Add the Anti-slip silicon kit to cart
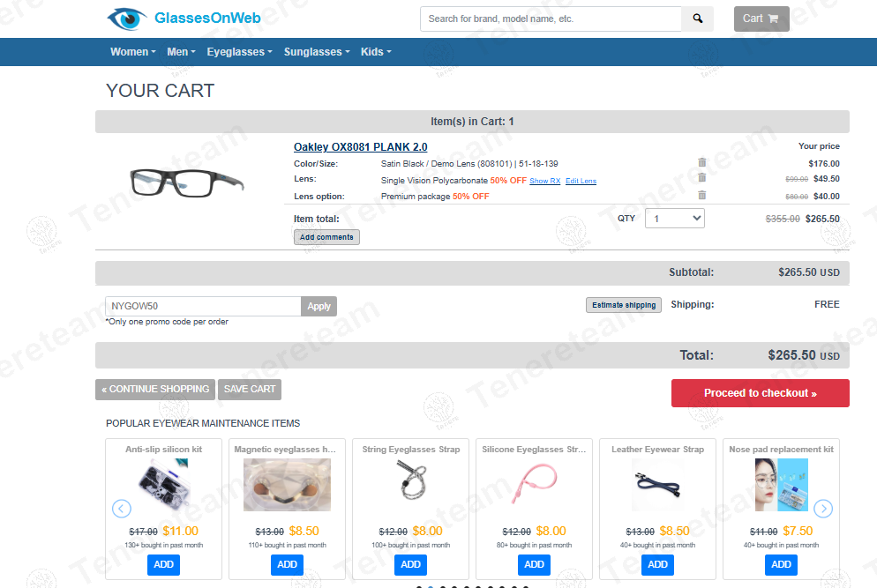 coord(164,564)
